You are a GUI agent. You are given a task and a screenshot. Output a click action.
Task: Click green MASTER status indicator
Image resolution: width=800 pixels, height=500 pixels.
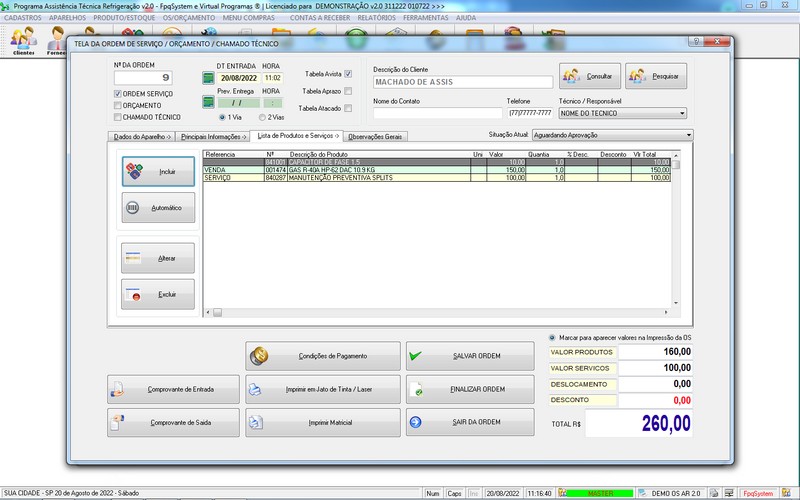click(x=600, y=493)
